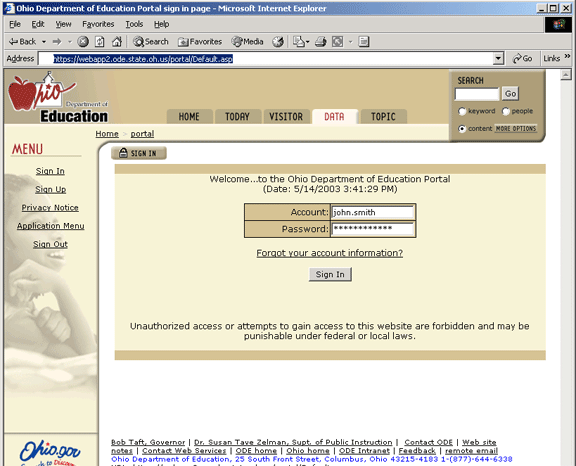Open the Mail toolbar icon

[x=299, y=42]
